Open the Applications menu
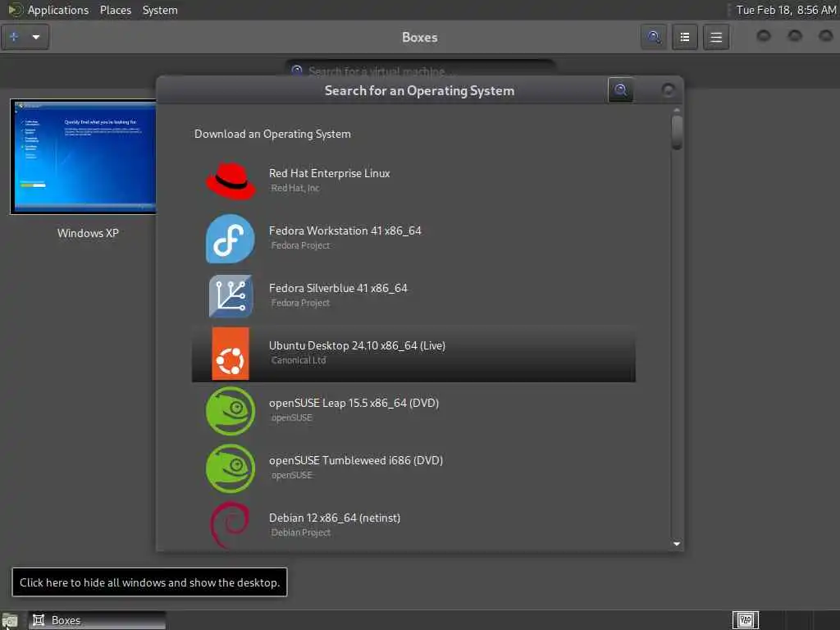840x630 pixels. [x=58, y=10]
